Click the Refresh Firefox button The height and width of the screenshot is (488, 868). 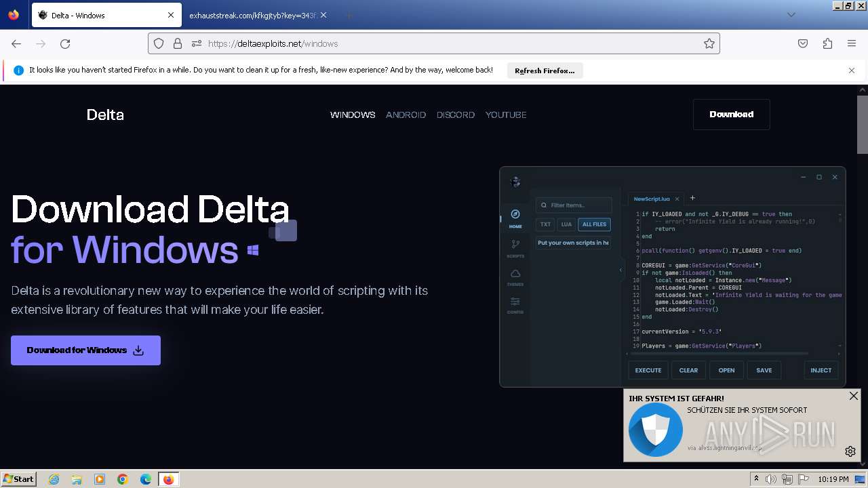tap(545, 70)
